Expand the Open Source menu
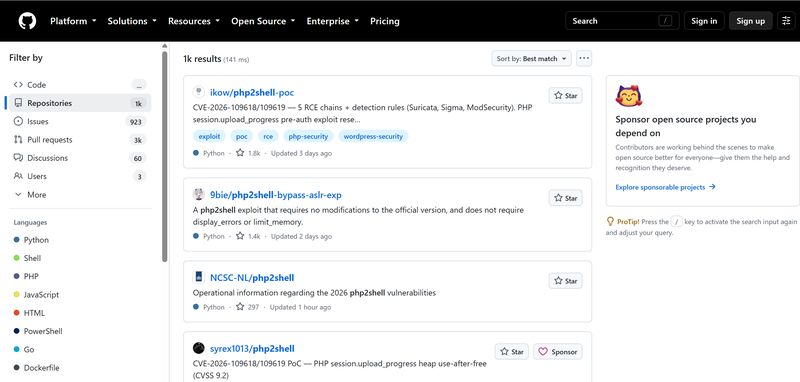 (x=263, y=21)
